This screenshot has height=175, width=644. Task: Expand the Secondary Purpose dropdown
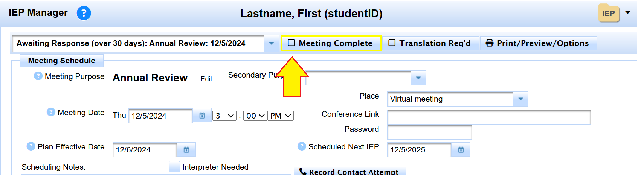(418, 78)
